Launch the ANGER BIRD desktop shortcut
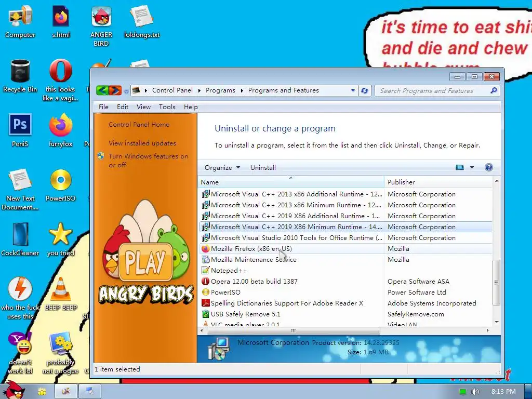The width and height of the screenshot is (532, 399). click(101, 26)
